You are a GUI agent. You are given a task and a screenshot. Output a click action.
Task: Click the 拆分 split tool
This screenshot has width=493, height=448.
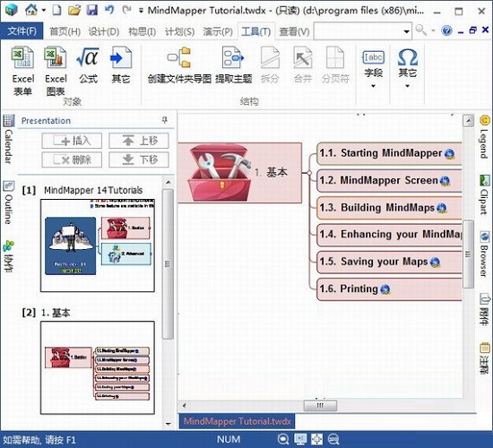(270, 65)
